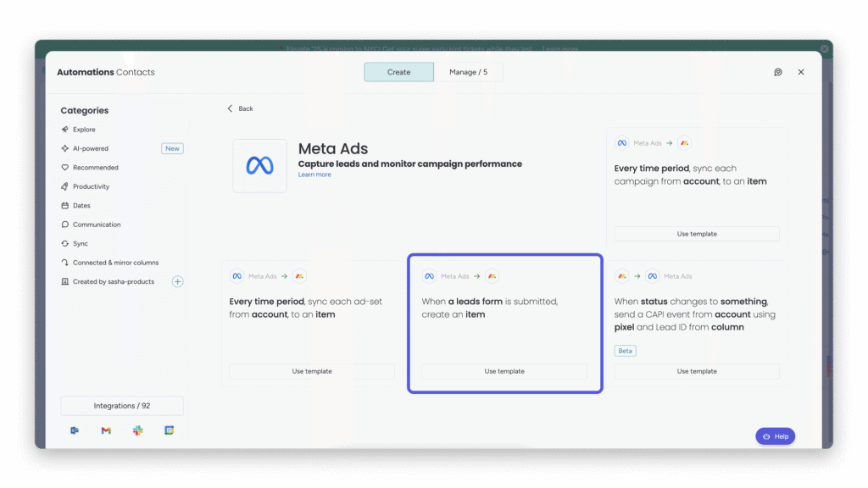This screenshot has height=488, width=868.
Task: Click monday icon on campaign sync card
Action: click(x=685, y=142)
